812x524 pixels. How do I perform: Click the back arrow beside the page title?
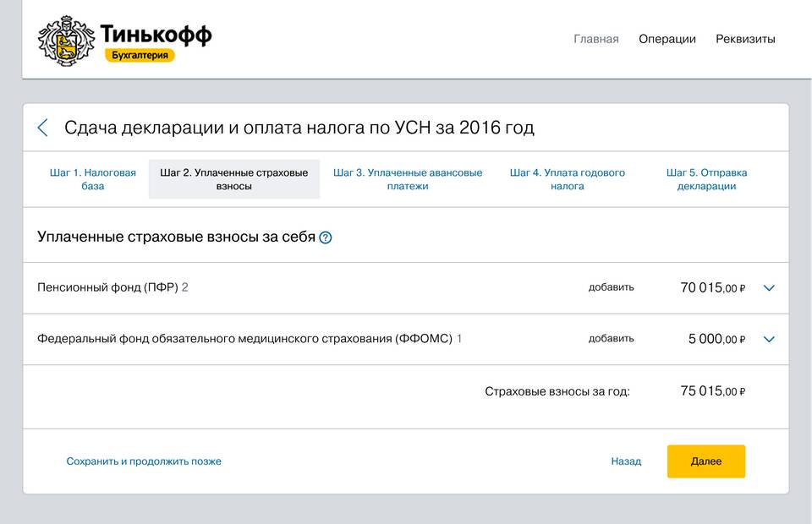click(x=43, y=128)
